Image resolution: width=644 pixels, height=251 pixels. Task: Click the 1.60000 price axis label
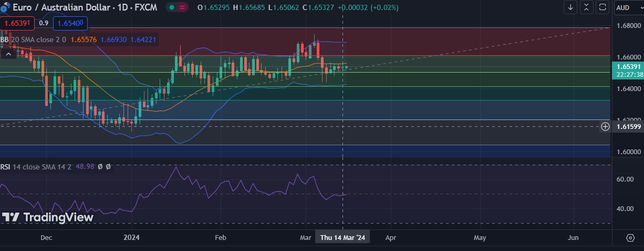[628, 152]
